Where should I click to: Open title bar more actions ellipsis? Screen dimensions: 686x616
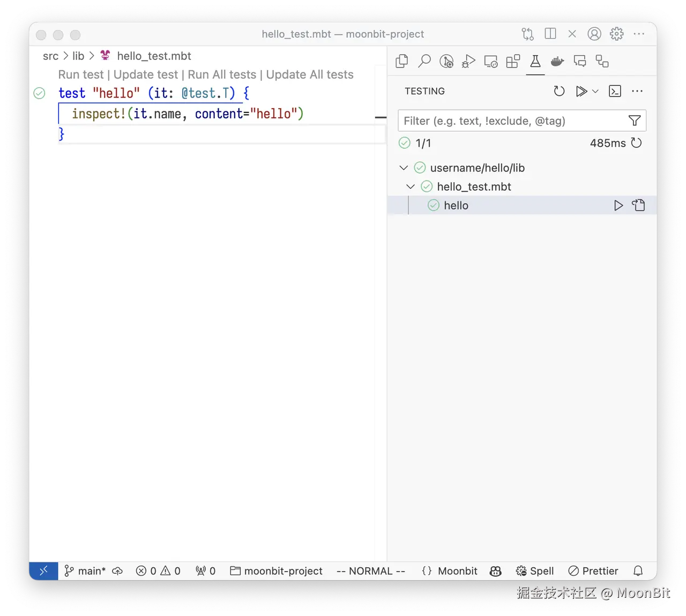(x=639, y=34)
